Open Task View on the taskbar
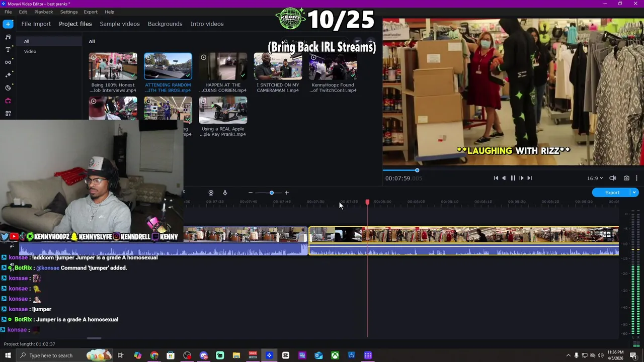Image resolution: width=644 pixels, height=362 pixels. click(121, 355)
